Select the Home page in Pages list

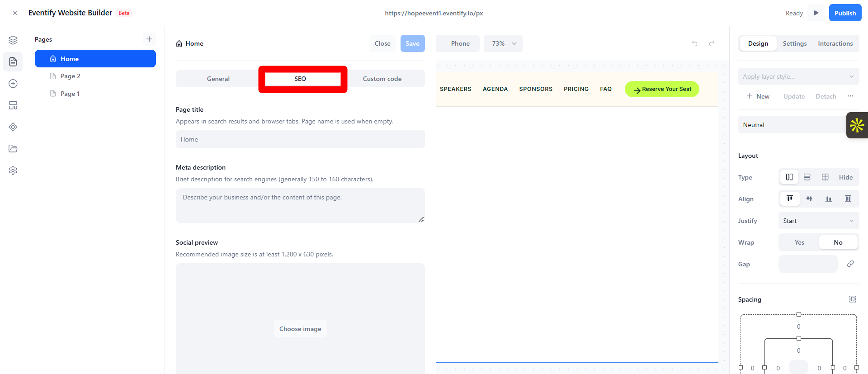point(95,59)
